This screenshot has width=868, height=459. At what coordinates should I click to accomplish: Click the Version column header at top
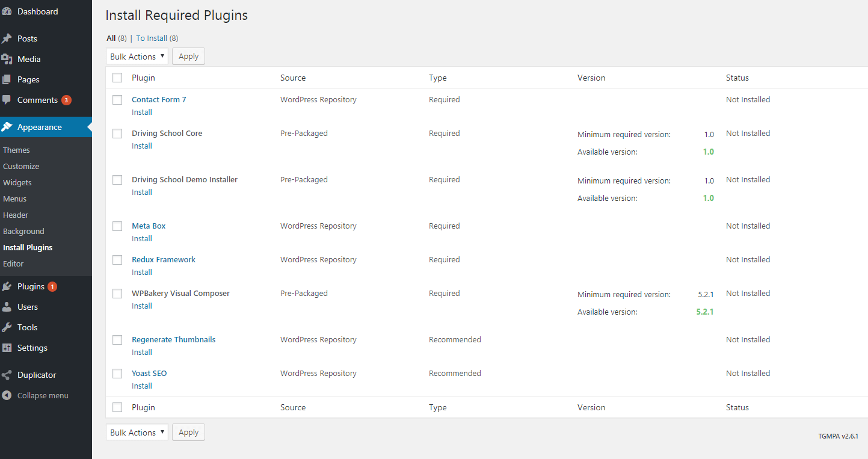[591, 78]
